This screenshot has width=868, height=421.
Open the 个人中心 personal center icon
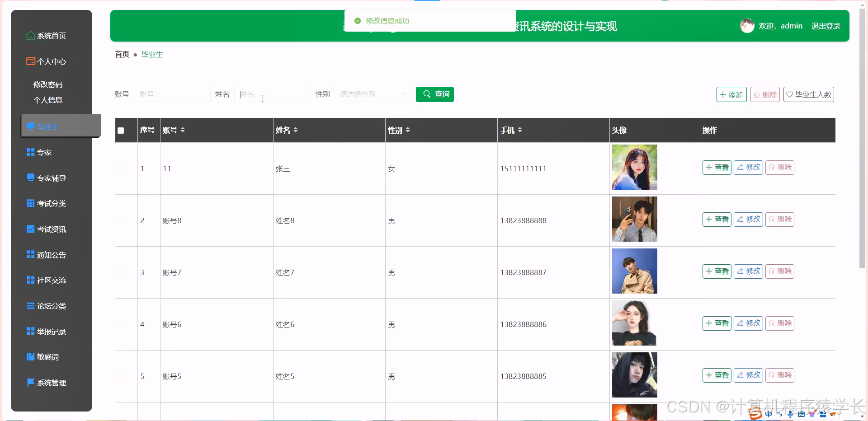pyautogui.click(x=30, y=61)
